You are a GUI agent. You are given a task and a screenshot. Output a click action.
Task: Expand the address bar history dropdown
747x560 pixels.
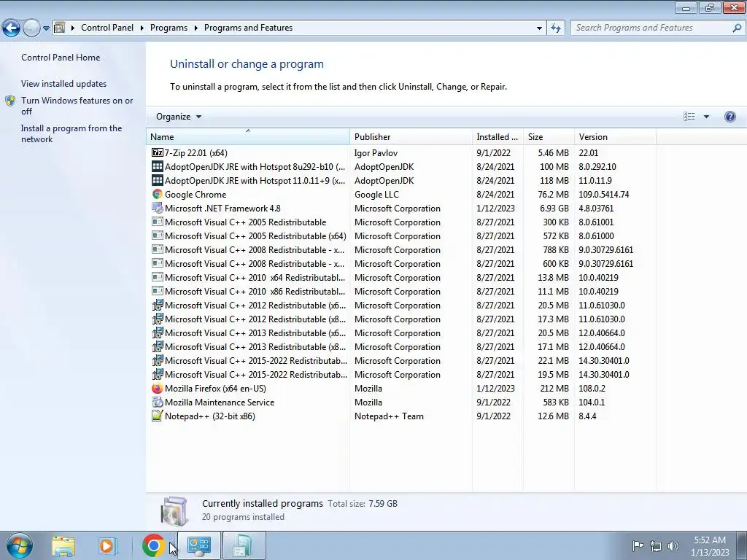[x=539, y=28]
